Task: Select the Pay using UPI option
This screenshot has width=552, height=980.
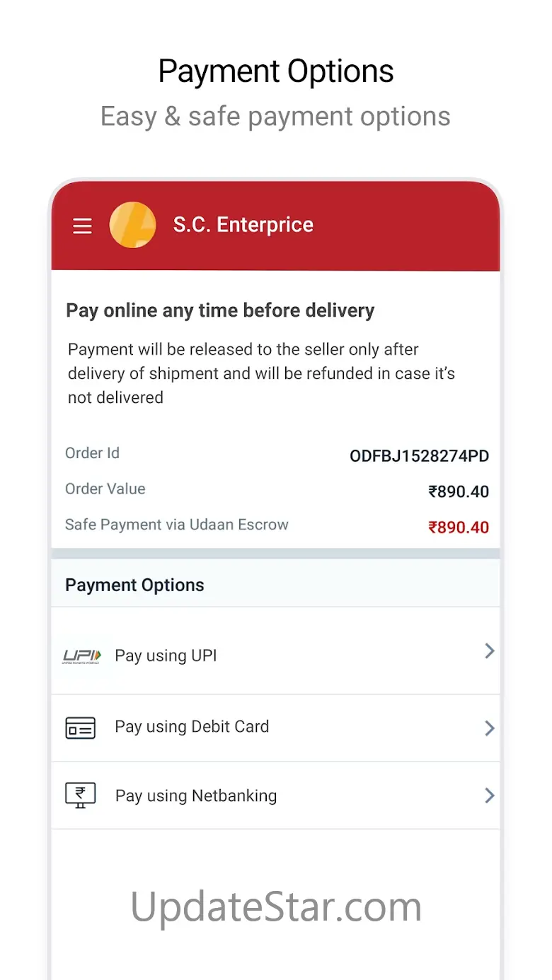Action: coord(166,655)
